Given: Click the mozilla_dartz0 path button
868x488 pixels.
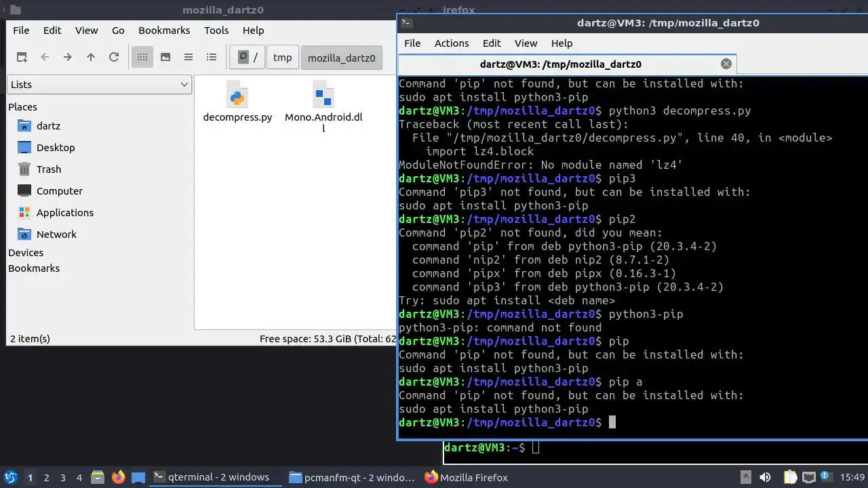Looking at the screenshot, I should click(342, 58).
